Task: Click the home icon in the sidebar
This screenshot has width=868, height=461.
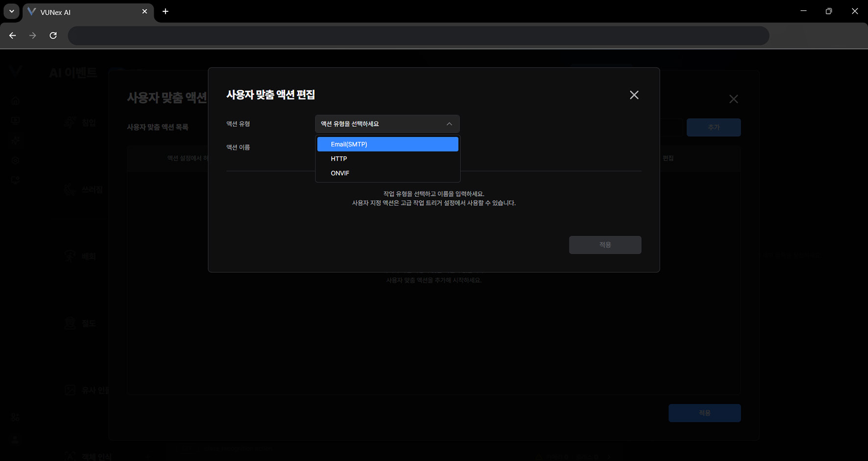Action: click(x=15, y=100)
